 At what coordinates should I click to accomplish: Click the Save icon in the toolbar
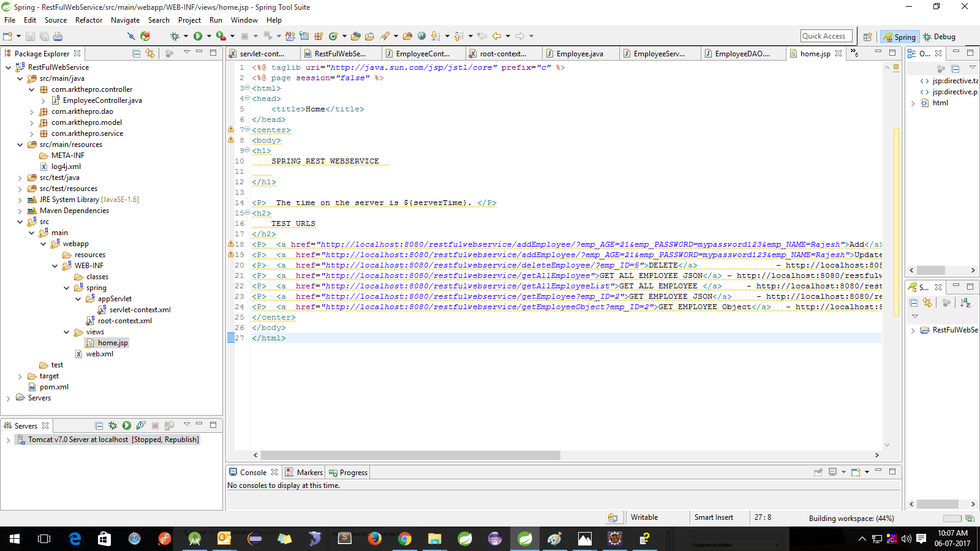(x=30, y=36)
